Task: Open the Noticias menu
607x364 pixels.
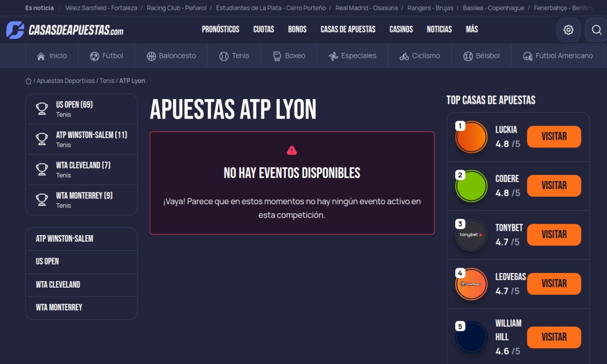Action: click(439, 29)
